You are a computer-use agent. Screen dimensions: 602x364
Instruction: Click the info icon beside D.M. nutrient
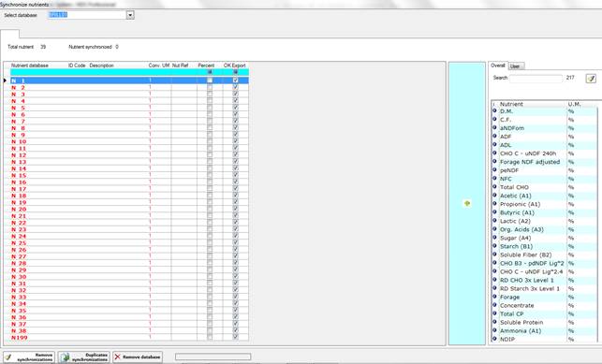click(494, 110)
